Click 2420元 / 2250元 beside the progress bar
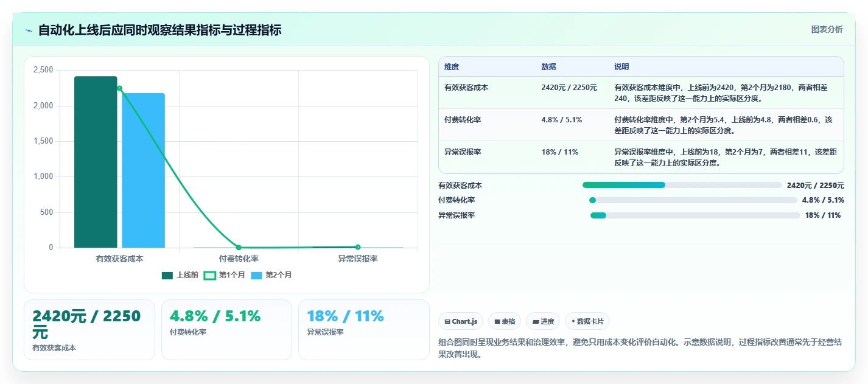 coord(815,185)
